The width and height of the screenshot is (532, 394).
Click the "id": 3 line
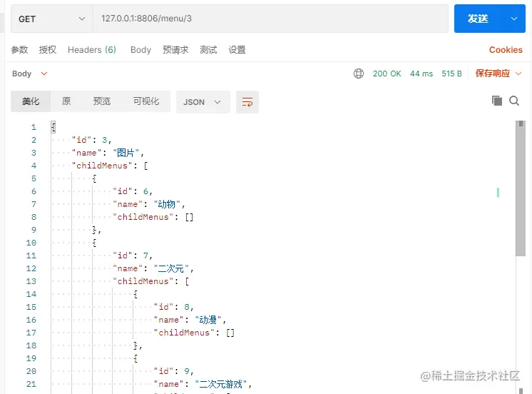pos(91,140)
